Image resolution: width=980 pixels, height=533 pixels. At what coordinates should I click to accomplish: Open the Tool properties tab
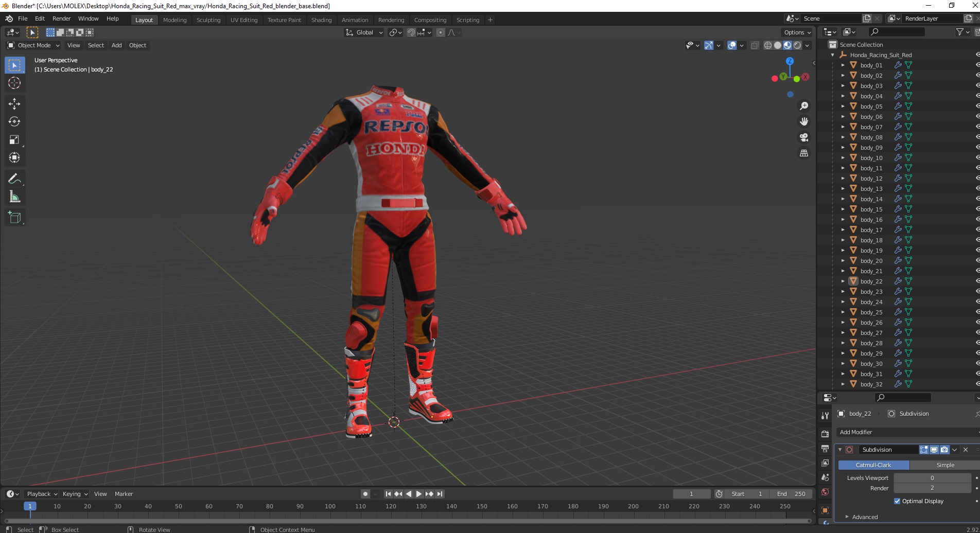click(825, 416)
